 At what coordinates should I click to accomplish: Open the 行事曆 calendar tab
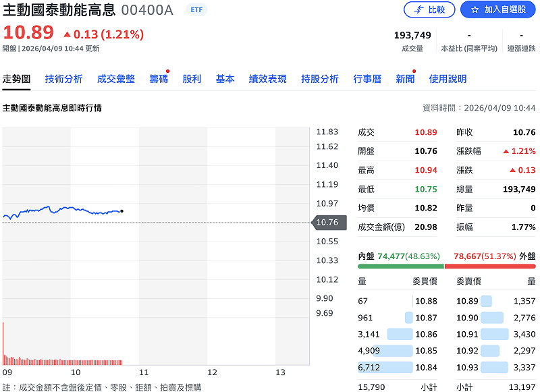click(368, 78)
